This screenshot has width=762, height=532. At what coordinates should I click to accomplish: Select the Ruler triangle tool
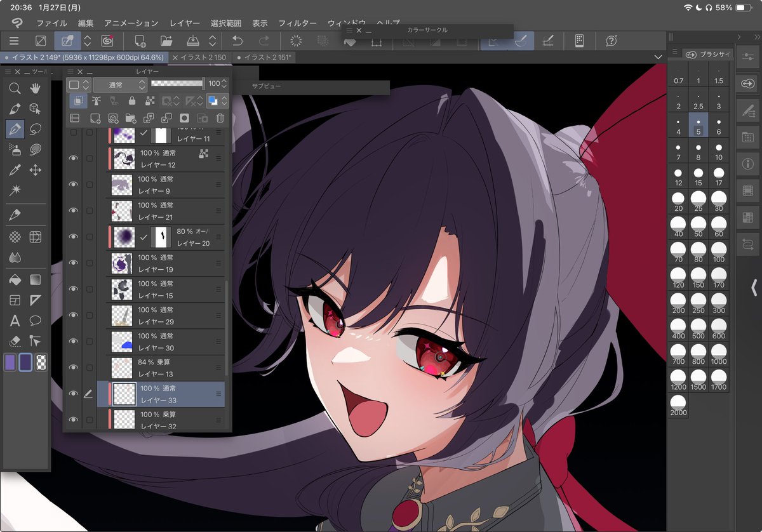pyautogui.click(x=36, y=300)
